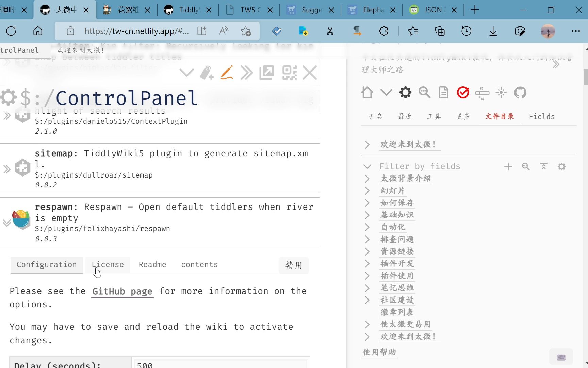The width and height of the screenshot is (588, 368).
Task: Open sidebar advanced search icon
Action: [424, 92]
